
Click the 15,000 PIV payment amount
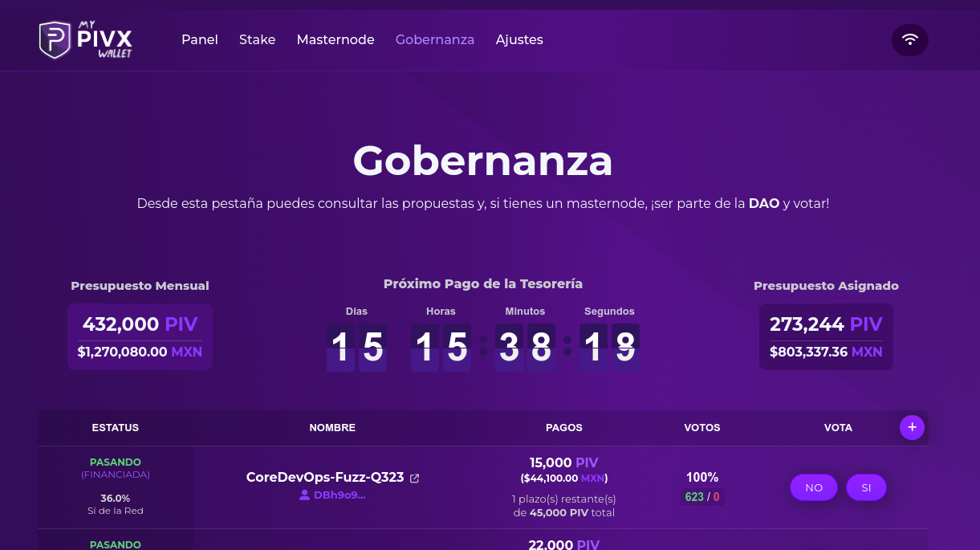[563, 463]
